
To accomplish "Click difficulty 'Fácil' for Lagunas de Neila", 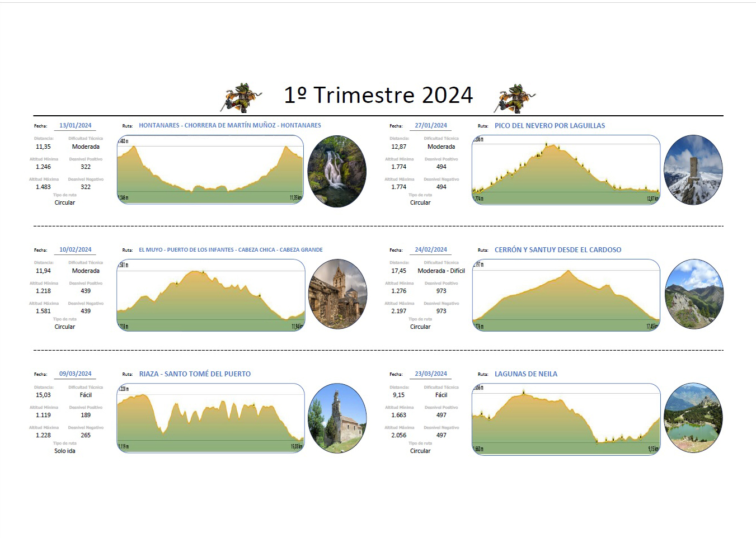I will coord(441,395).
